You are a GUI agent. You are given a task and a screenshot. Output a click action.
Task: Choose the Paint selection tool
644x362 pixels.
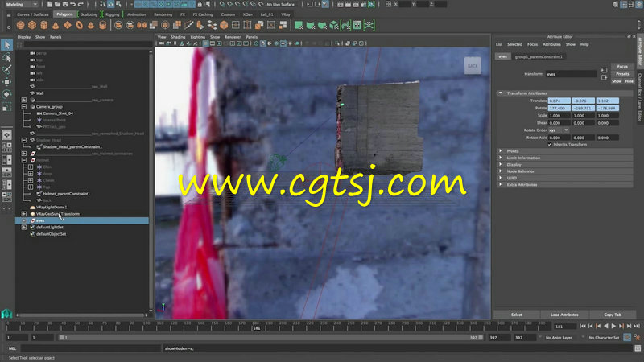point(6,69)
